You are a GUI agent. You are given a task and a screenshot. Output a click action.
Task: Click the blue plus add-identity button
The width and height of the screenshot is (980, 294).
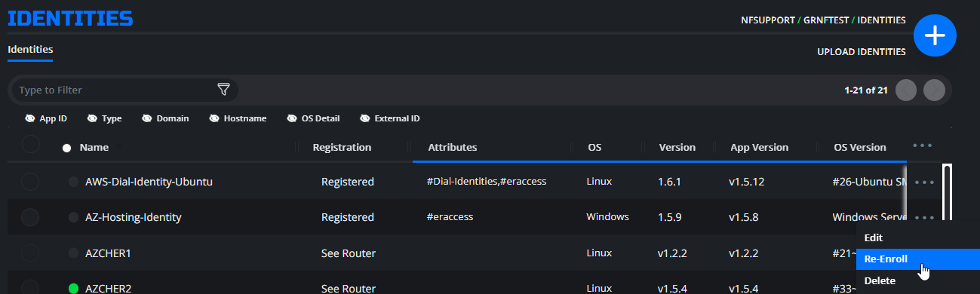pyautogui.click(x=935, y=35)
